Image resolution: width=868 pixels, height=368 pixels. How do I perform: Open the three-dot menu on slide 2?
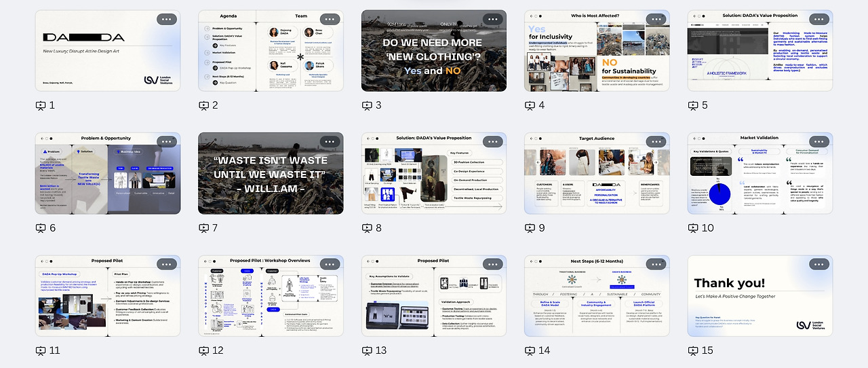[x=329, y=20]
